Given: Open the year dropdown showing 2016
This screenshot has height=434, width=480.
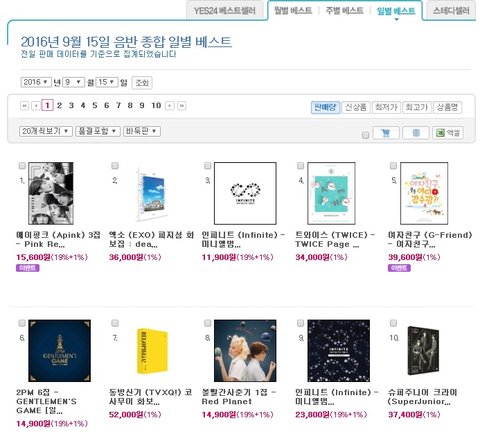Looking at the screenshot, I should click(36, 82).
